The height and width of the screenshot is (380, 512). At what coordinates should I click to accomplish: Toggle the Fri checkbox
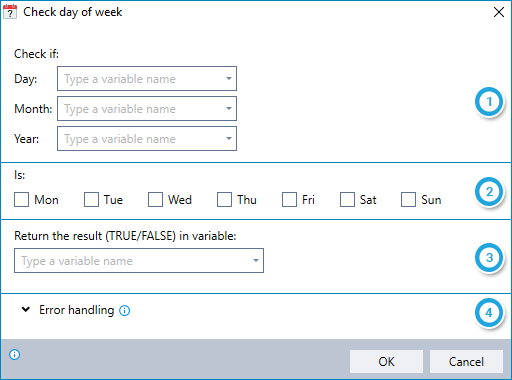(x=289, y=200)
